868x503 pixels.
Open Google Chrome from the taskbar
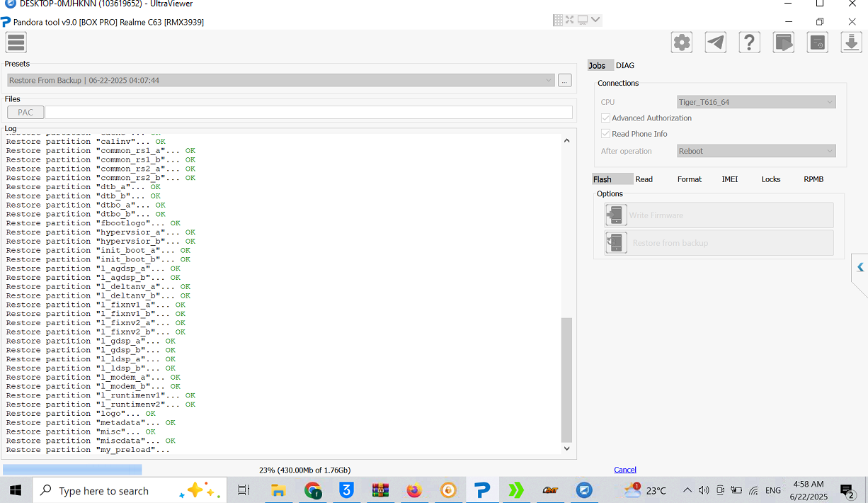312,490
